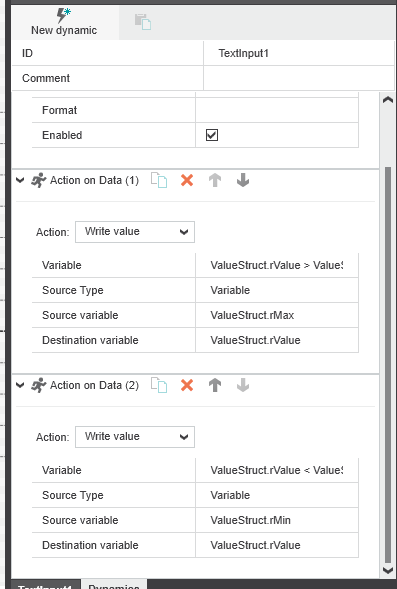Select the ID value field TextInput1
The height and width of the screenshot is (589, 397).
pyautogui.click(x=299, y=53)
